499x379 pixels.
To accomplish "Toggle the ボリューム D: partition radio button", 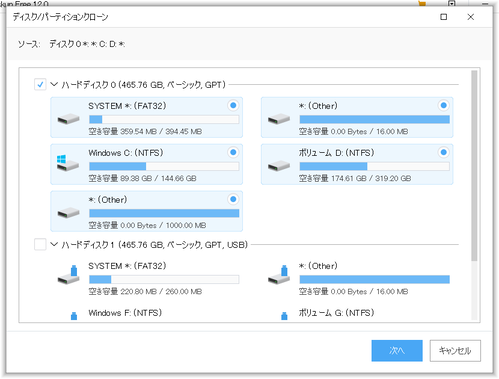I will [x=444, y=152].
